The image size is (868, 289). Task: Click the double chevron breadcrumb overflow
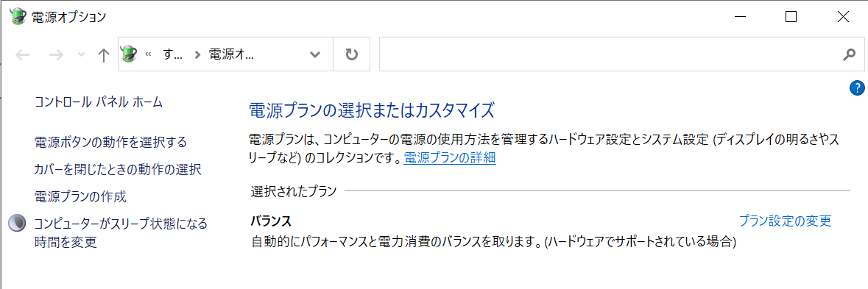pos(149,54)
